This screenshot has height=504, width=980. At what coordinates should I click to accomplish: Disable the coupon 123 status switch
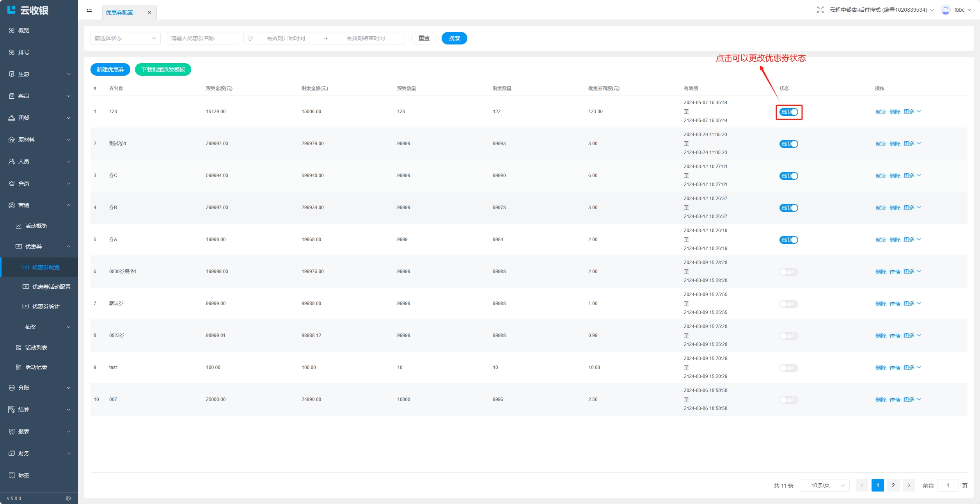(x=788, y=112)
